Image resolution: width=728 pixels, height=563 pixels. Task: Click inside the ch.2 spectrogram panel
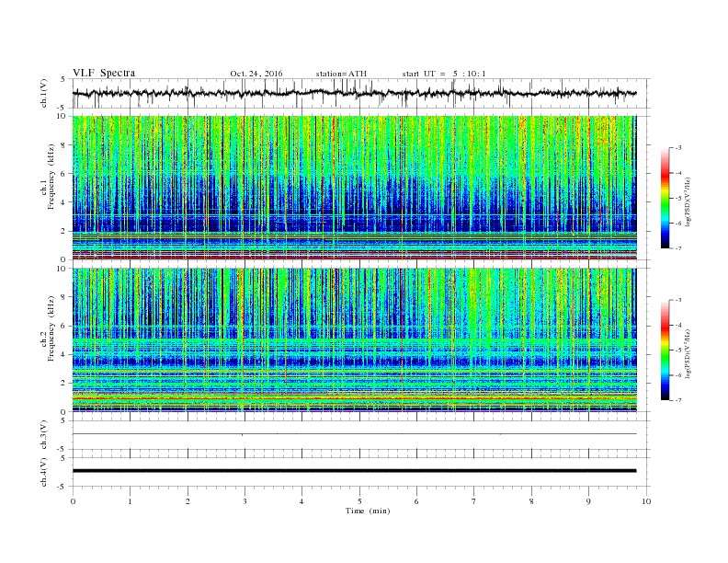click(x=354, y=340)
